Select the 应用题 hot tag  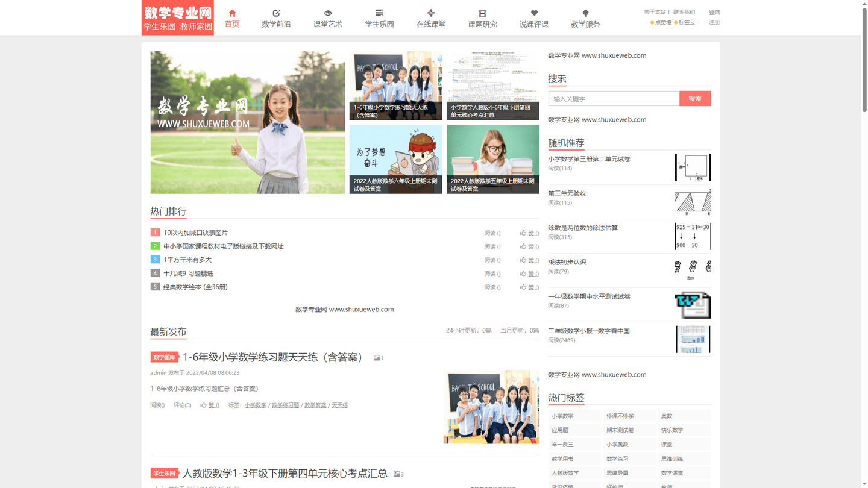click(x=574, y=430)
